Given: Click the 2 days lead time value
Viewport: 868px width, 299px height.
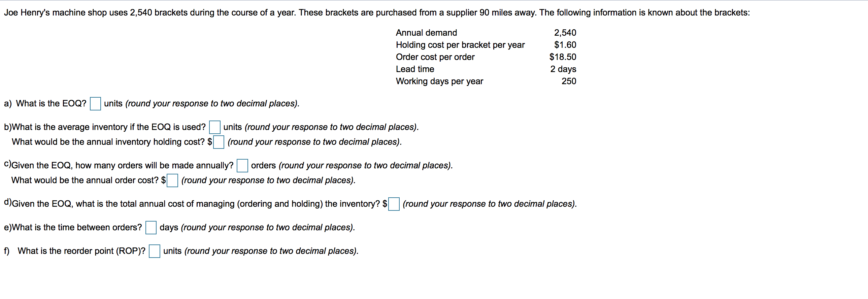Looking at the screenshot, I should tap(563, 69).
